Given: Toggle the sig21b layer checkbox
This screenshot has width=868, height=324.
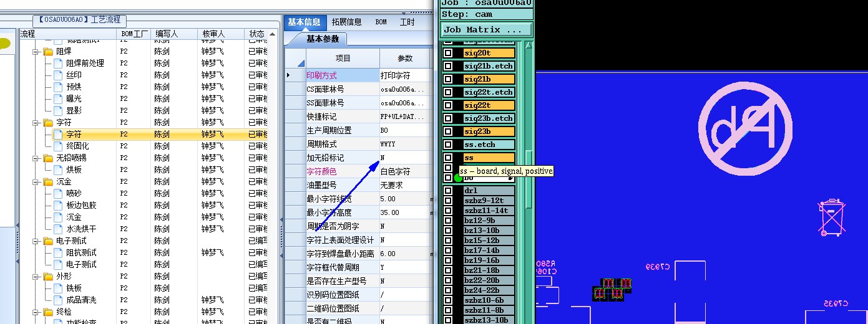Looking at the screenshot, I should point(448,79).
